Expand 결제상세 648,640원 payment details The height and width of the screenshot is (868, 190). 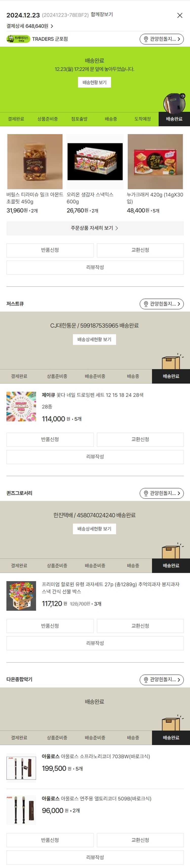tap(30, 26)
